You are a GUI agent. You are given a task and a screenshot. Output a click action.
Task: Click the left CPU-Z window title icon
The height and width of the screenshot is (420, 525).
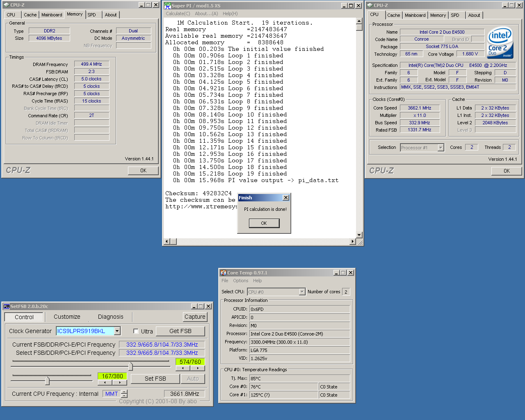point(6,5)
